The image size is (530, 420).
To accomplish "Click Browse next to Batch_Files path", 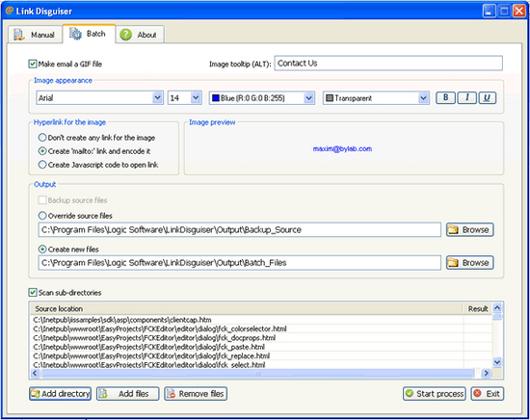I will click(470, 263).
